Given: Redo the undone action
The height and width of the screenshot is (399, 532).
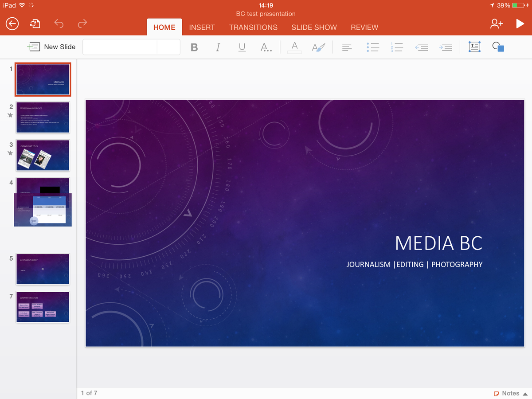Looking at the screenshot, I should pyautogui.click(x=82, y=24).
